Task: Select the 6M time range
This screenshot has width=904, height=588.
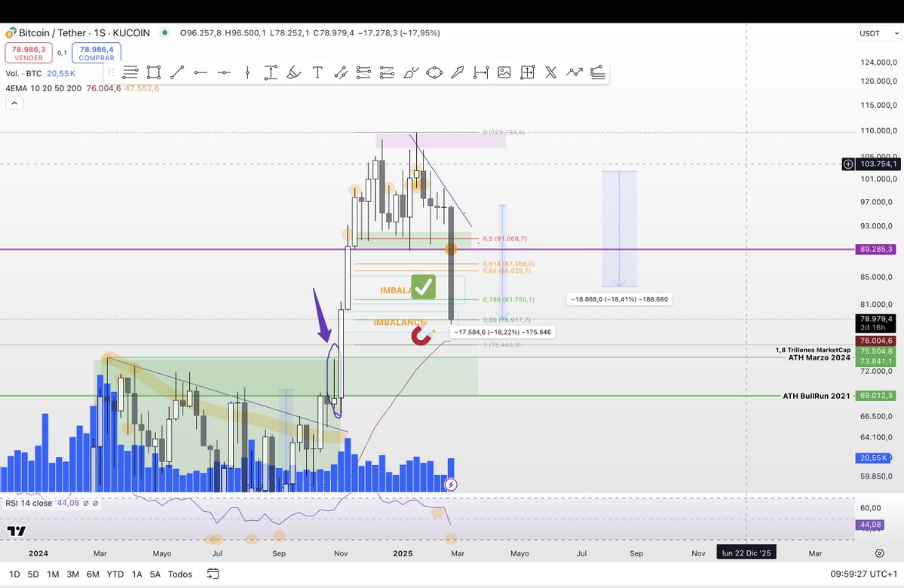Action: click(x=93, y=574)
